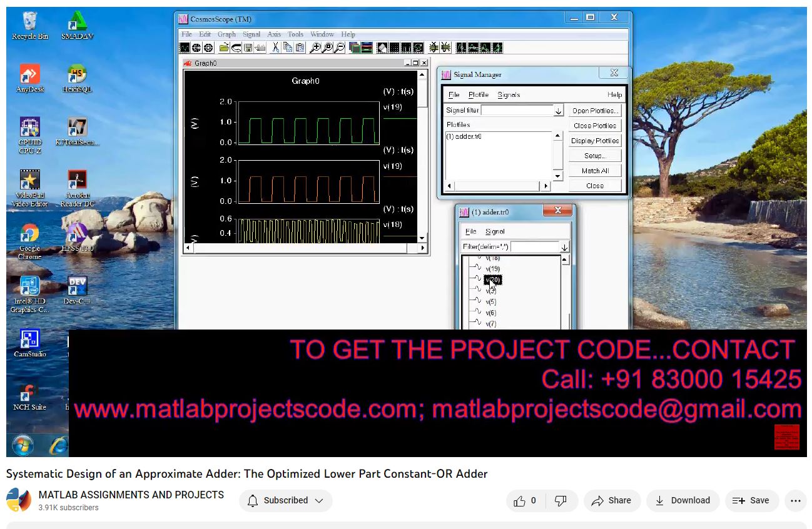812x529 pixels.
Task: Open the Signal menu in adder.tr0 window
Action: point(495,231)
